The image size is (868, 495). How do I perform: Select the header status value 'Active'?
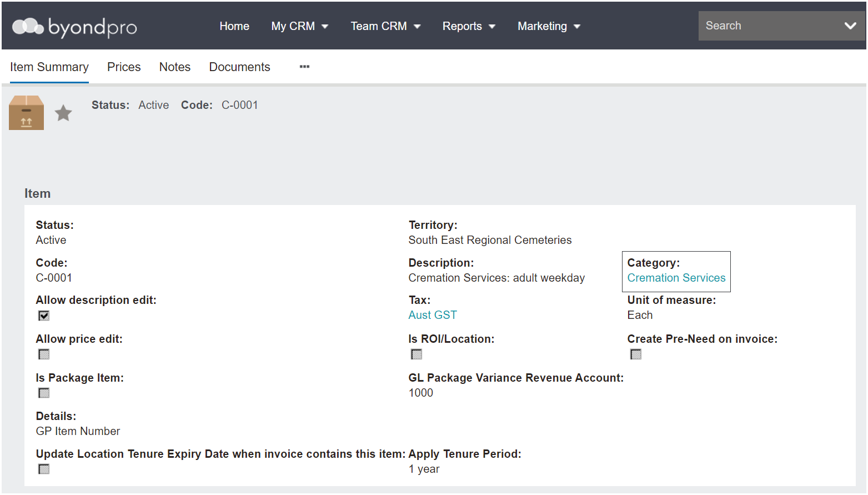154,105
